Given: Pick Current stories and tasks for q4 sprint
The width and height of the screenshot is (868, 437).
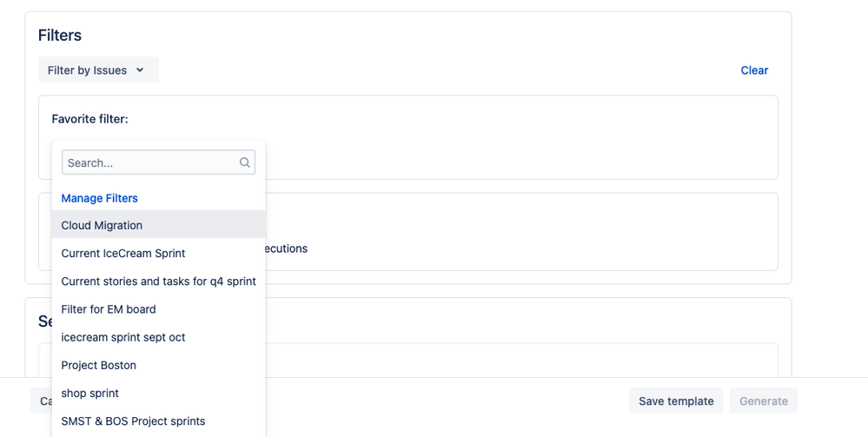Looking at the screenshot, I should point(158,281).
